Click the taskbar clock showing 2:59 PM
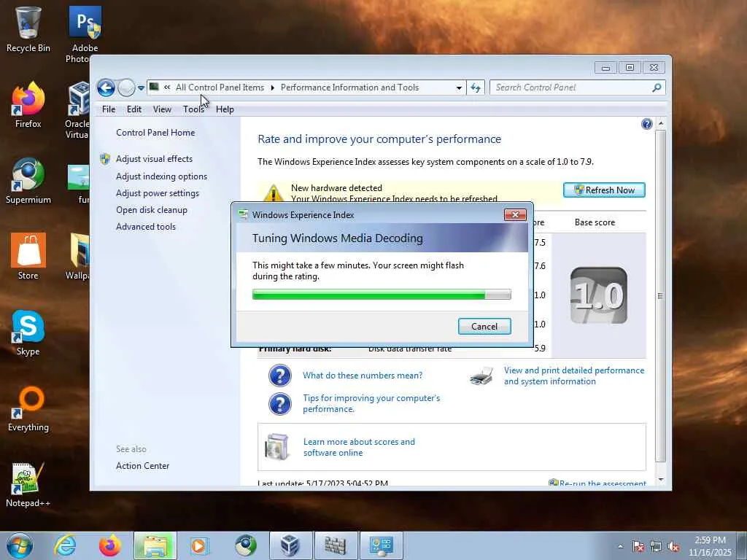This screenshot has width=747, height=560. (710, 546)
